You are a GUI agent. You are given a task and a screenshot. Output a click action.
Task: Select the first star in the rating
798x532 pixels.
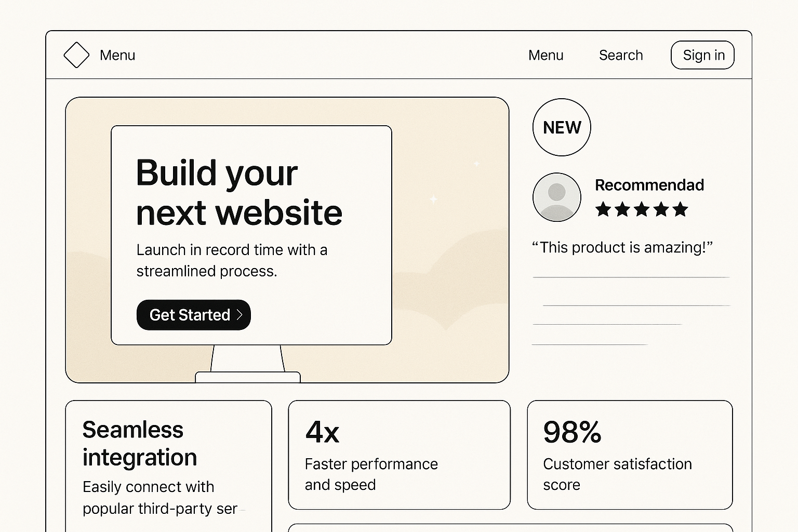pos(603,209)
